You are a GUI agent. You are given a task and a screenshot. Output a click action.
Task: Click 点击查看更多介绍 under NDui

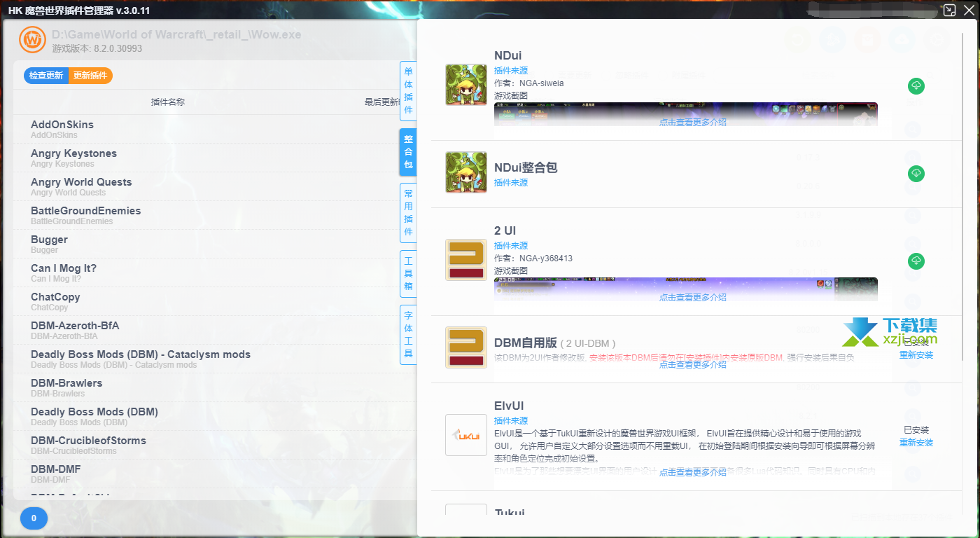click(692, 122)
